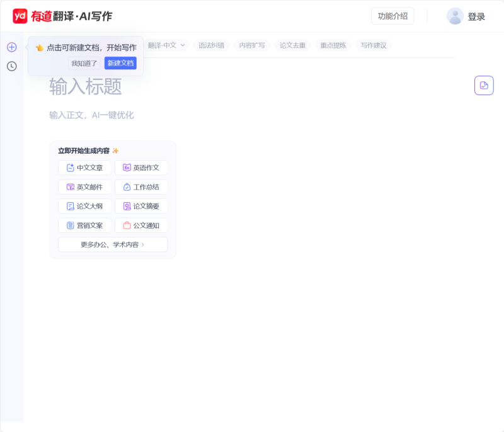Screen dimensions: 504x432
Task: Select 中文文章 content template
Action: click(x=84, y=168)
